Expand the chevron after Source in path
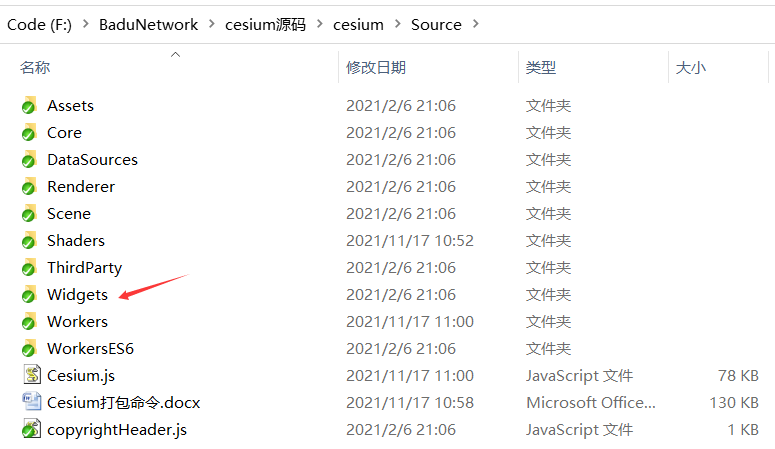The width and height of the screenshot is (775, 449). [476, 24]
